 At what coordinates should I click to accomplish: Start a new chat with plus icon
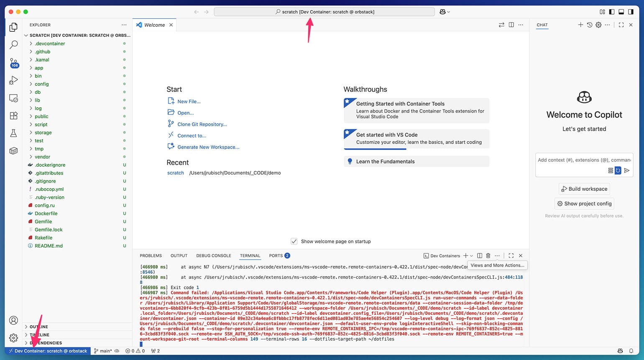point(580,25)
